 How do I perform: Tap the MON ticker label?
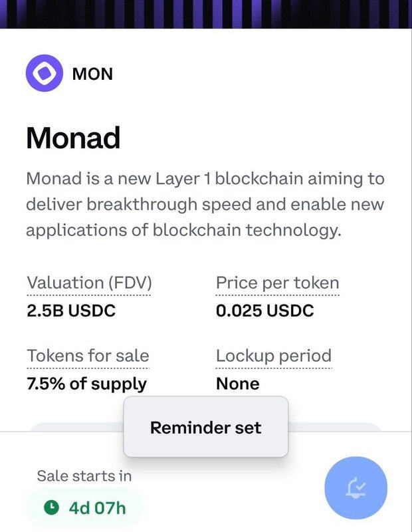pos(92,73)
